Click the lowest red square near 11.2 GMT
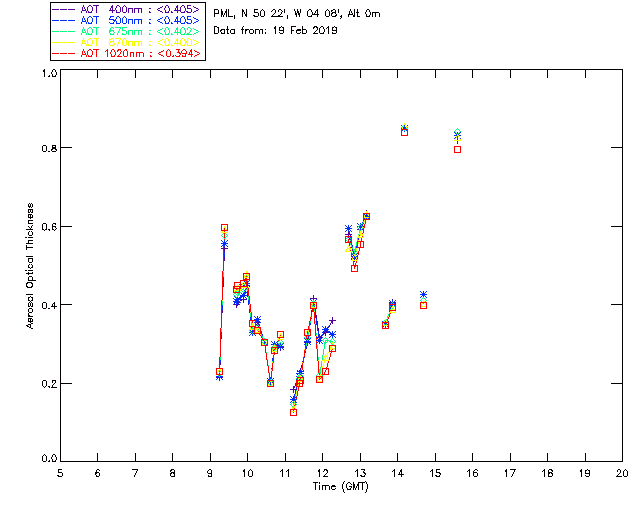 pyautogui.click(x=293, y=412)
